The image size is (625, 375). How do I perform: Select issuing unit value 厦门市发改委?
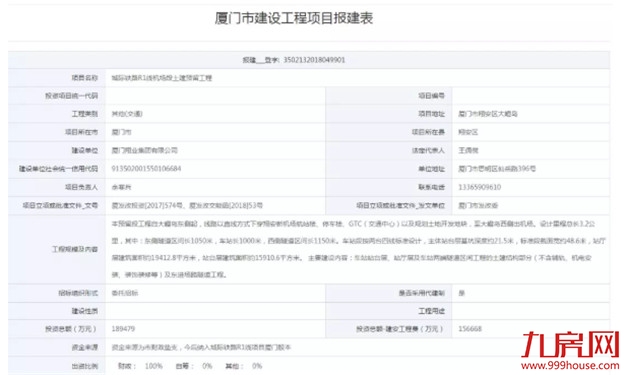coord(478,206)
